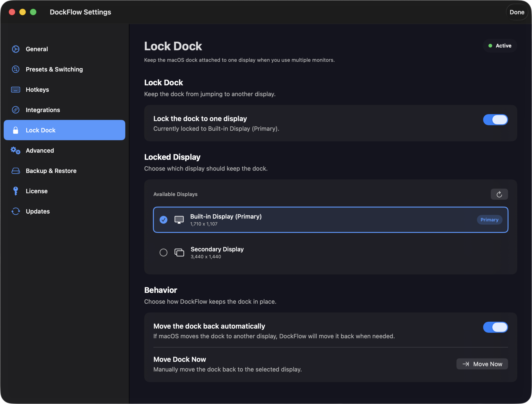
Task: Click the yellow minimize window button
Action: coord(22,12)
